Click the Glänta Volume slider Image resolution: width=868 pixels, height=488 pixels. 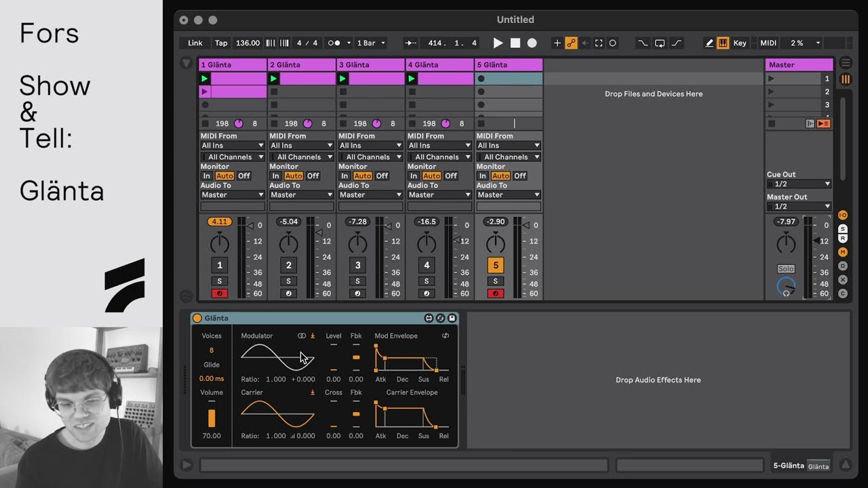click(x=212, y=415)
